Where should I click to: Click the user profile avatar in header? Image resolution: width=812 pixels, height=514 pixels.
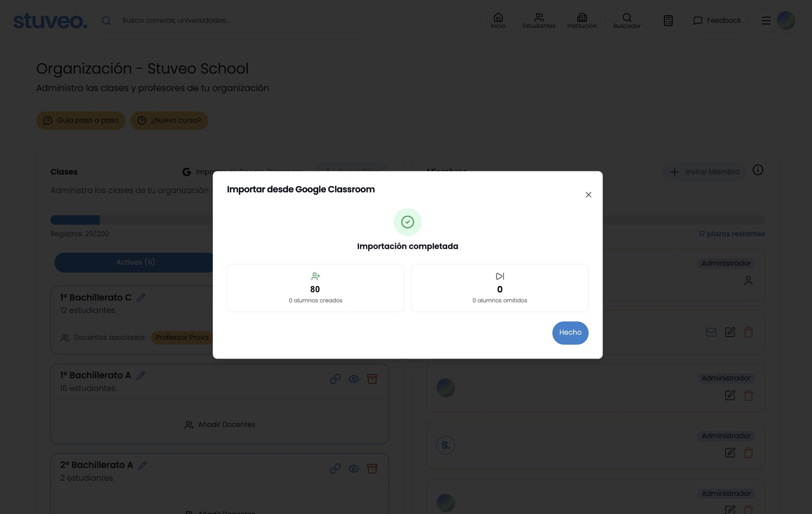coord(786,21)
